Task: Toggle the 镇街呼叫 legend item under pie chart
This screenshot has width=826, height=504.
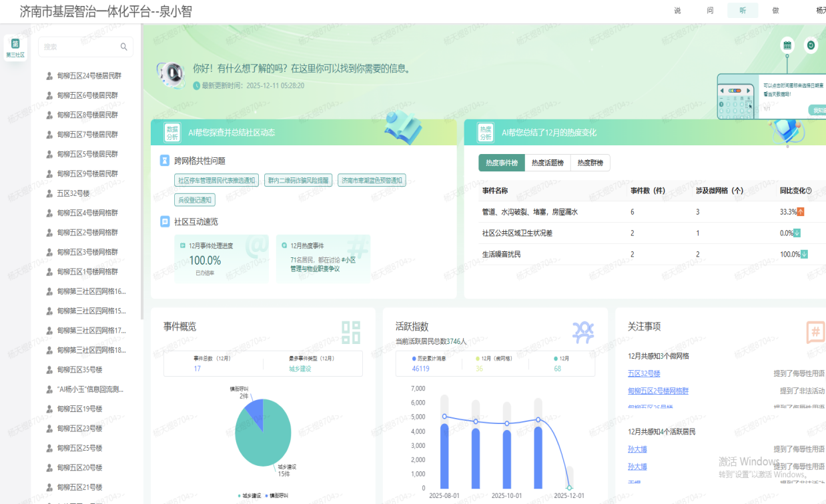Action: click(277, 496)
